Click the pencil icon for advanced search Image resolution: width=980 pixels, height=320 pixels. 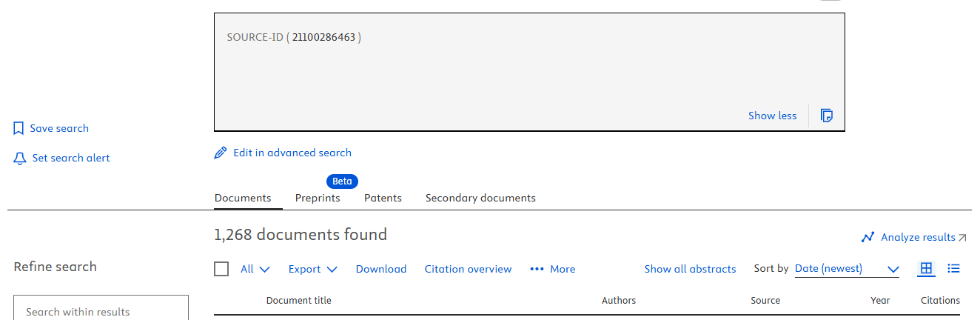[220, 153]
